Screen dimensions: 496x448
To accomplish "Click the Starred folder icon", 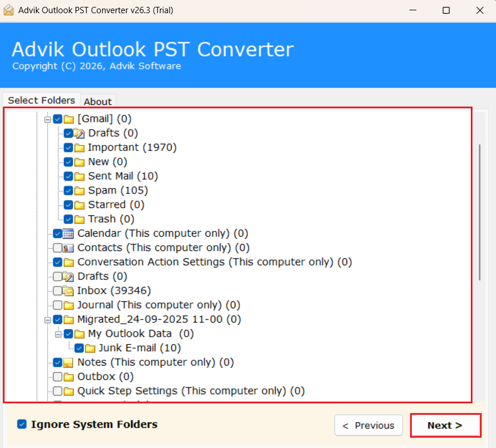I will click(x=80, y=205).
